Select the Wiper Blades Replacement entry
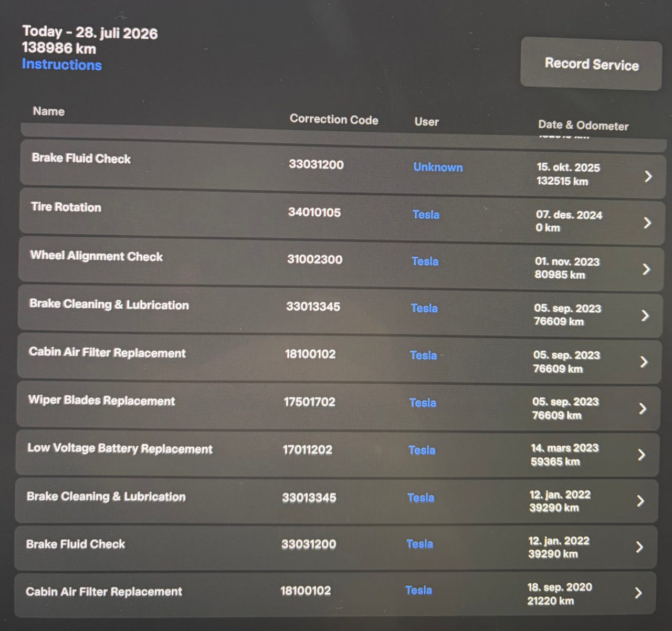672x631 pixels. [x=338, y=407]
